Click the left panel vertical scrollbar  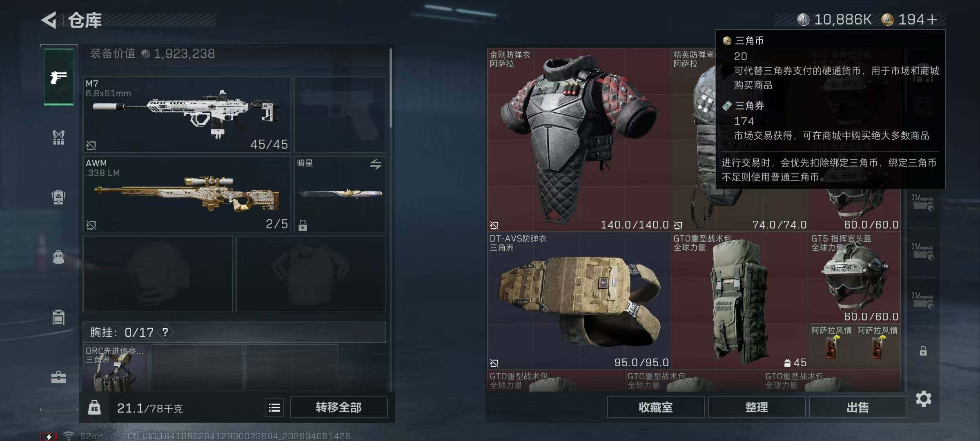(x=391, y=88)
